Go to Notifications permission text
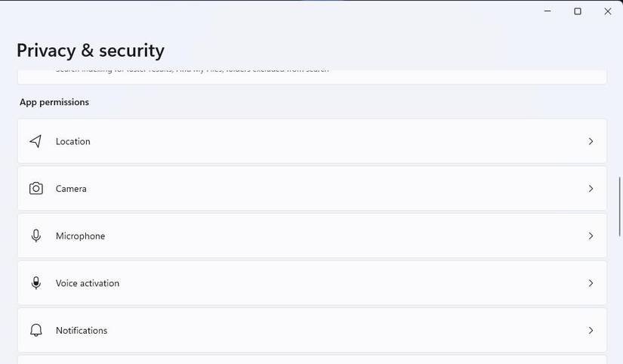This screenshot has width=623, height=364. 81,331
